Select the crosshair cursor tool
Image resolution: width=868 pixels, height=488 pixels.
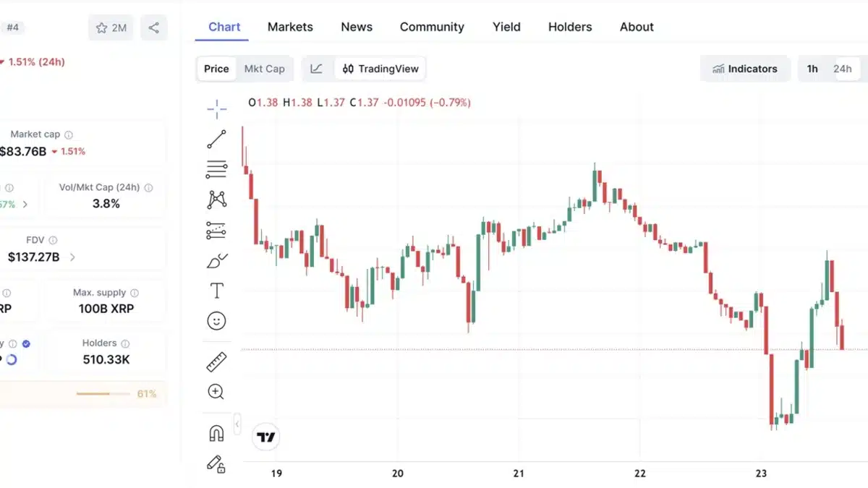click(216, 108)
